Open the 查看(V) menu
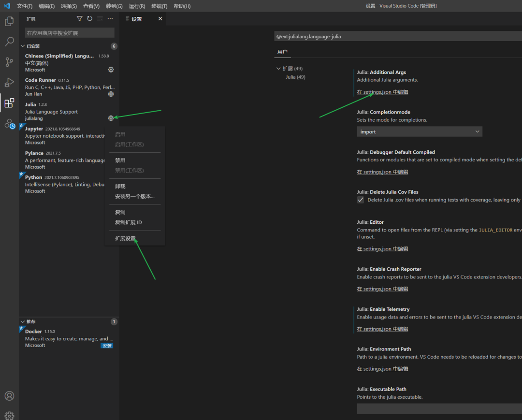 91,6
